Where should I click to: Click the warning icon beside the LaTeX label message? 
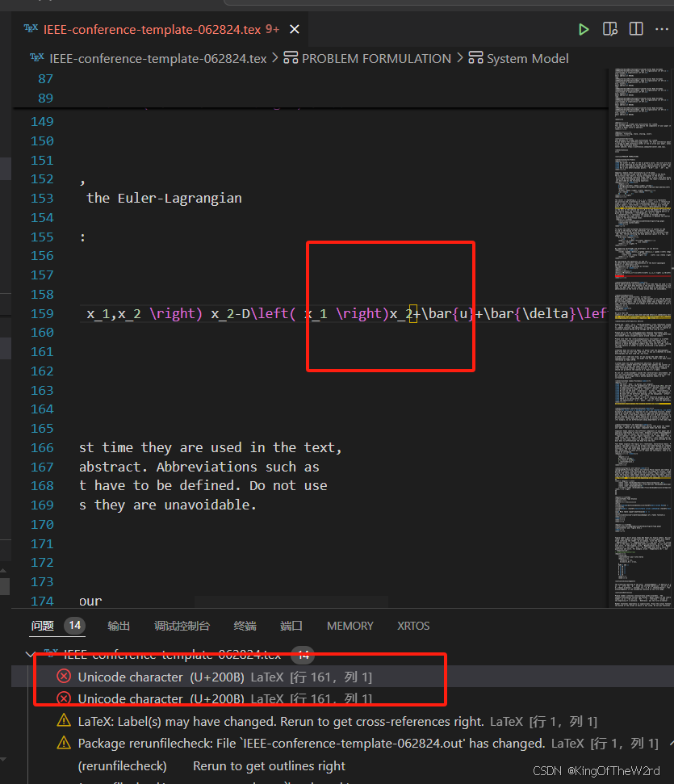coord(63,720)
